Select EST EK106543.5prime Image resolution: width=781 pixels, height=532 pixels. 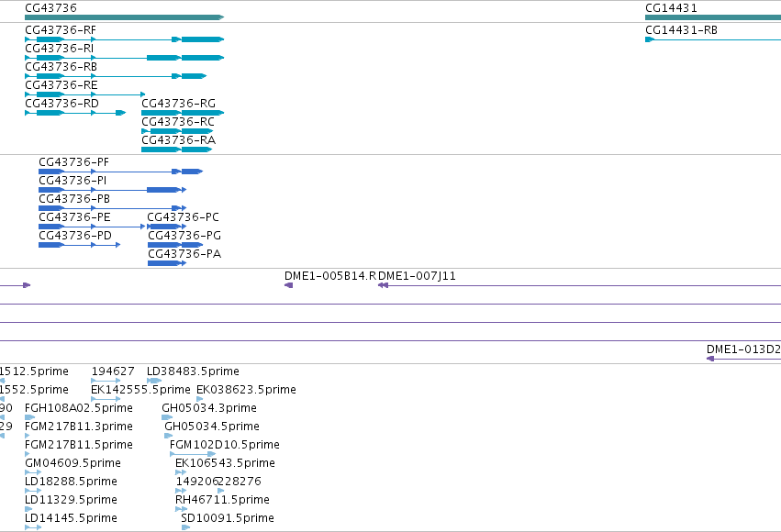(x=181, y=473)
